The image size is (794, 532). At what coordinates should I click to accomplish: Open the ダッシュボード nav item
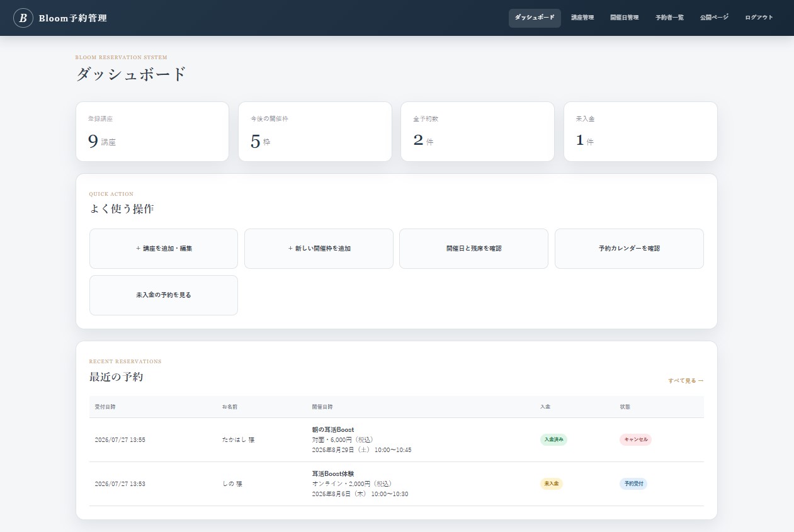tap(535, 18)
